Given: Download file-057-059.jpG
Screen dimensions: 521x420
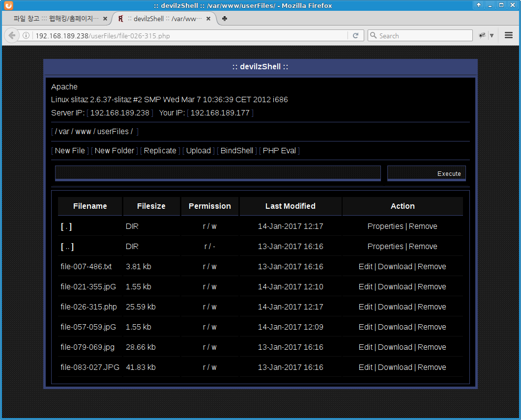Looking at the screenshot, I should pos(395,327).
